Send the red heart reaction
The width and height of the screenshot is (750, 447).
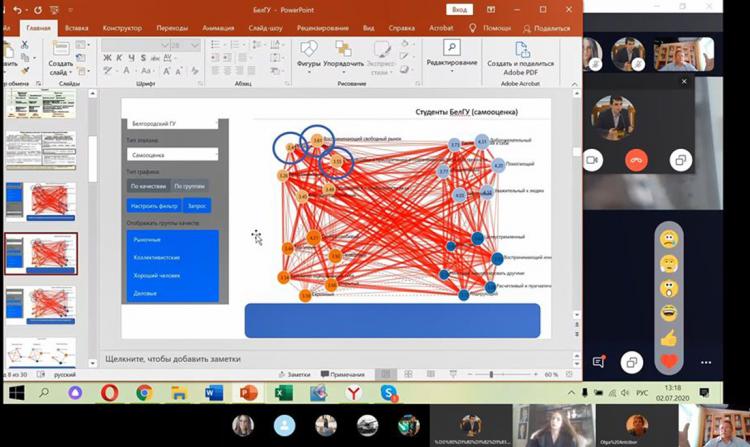coord(669,361)
